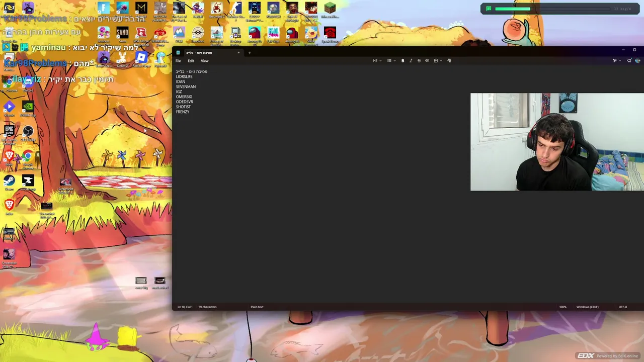
Task: Close the current Notepad tab
Action: point(238,52)
